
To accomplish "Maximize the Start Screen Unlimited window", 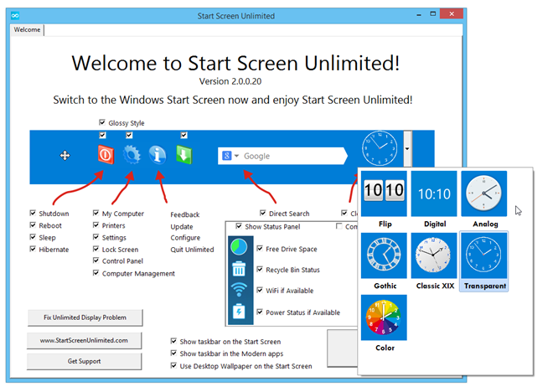I will tap(433, 14).
